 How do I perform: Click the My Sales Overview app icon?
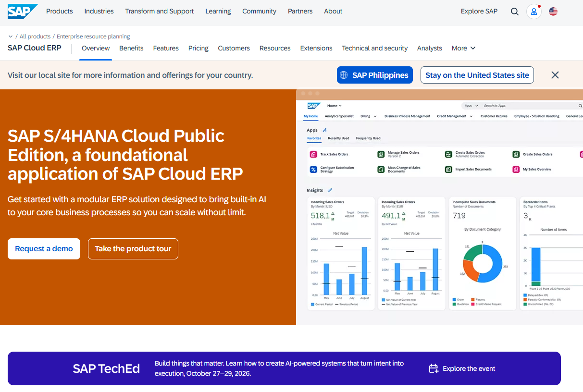(x=516, y=170)
